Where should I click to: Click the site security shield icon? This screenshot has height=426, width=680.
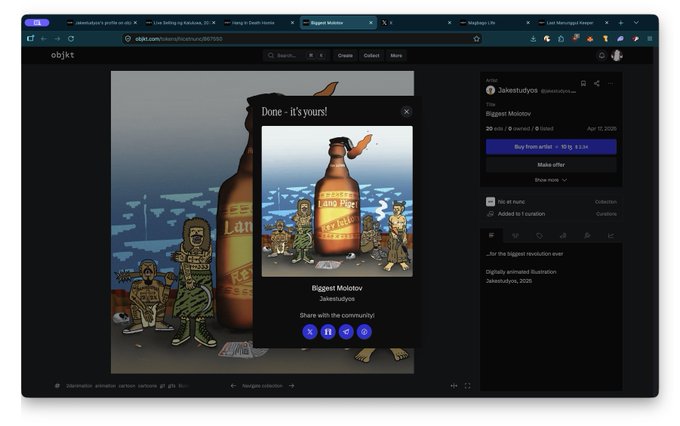click(128, 39)
